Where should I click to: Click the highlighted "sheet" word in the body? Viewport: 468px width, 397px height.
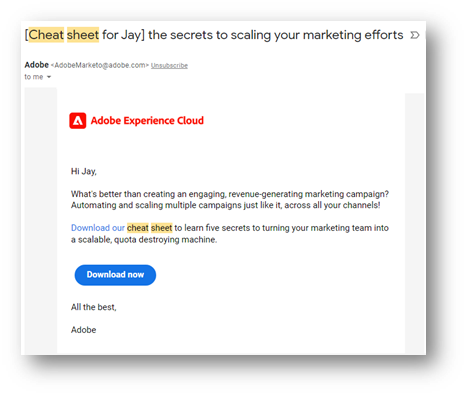tap(162, 228)
